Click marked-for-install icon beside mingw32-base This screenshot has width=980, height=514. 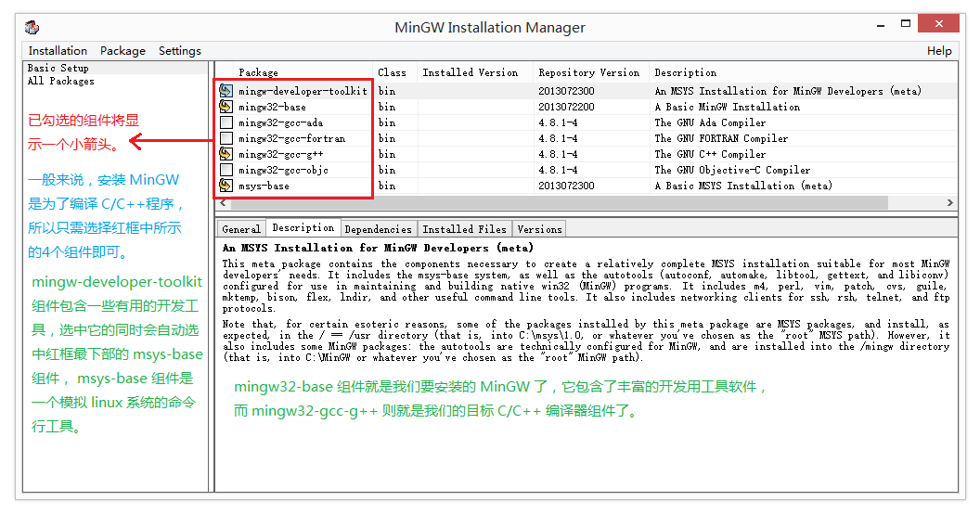(226, 107)
